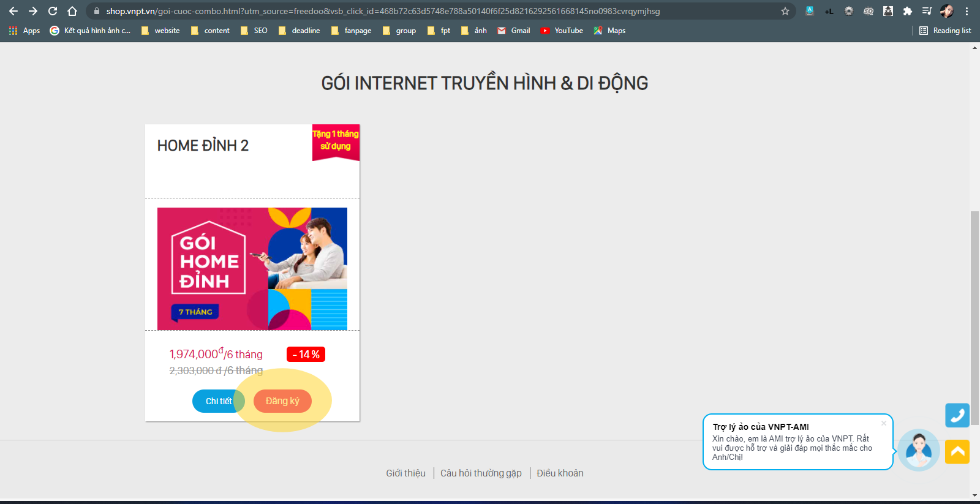Open the Reading list panel
The height and width of the screenshot is (504, 980).
tap(945, 31)
